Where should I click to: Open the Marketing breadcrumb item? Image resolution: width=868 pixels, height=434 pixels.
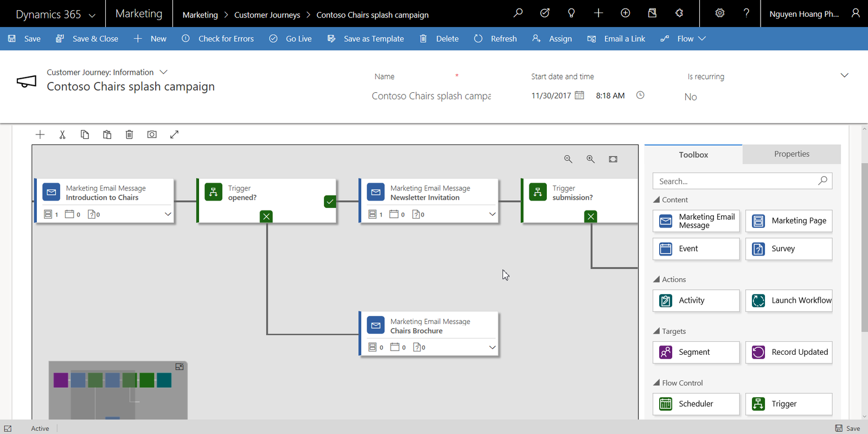pyautogui.click(x=200, y=15)
